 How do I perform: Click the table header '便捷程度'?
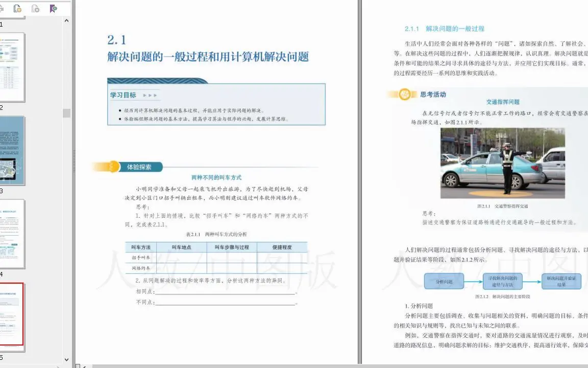pyautogui.click(x=282, y=247)
